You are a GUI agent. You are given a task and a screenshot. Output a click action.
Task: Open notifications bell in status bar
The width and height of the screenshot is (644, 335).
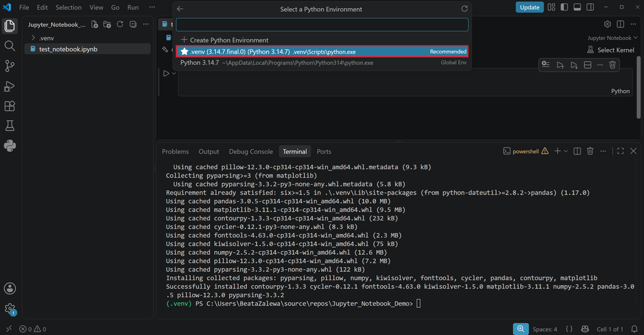pos(635,329)
